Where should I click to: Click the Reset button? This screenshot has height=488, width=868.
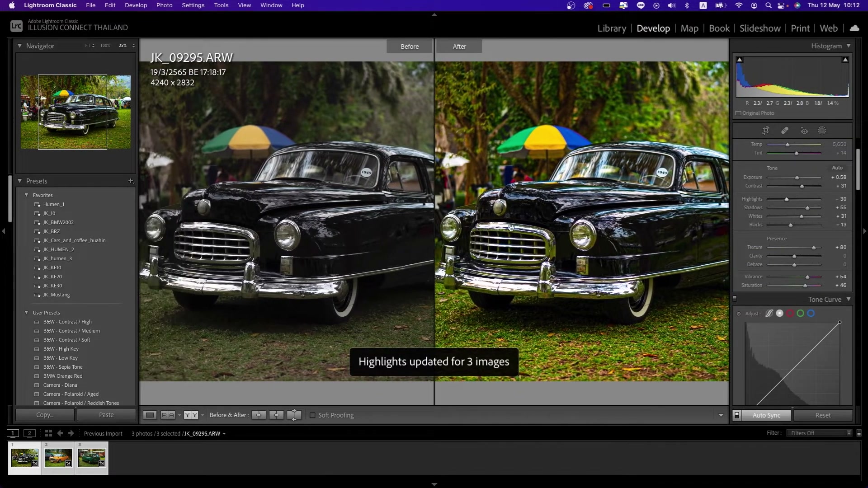(x=823, y=415)
